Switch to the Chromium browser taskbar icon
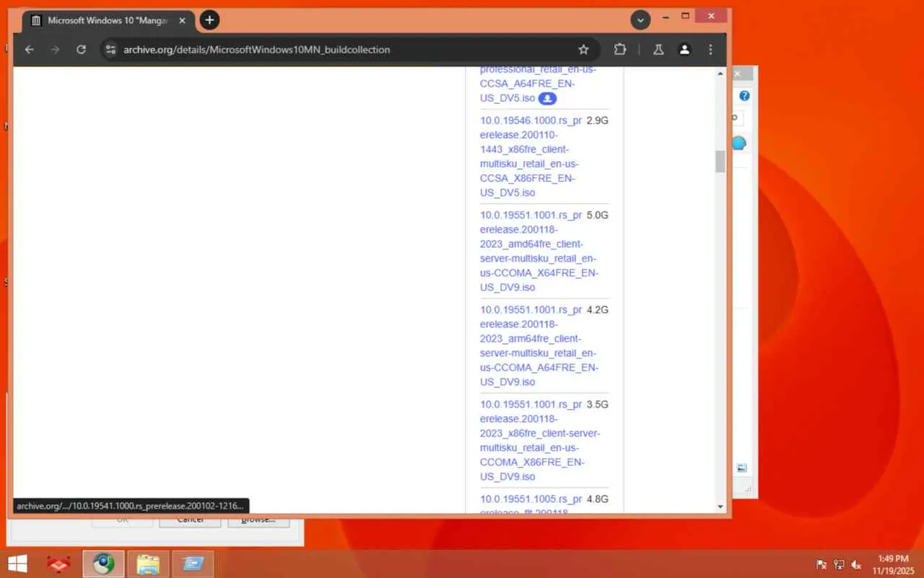Screen dimensions: 924x578 point(103,564)
